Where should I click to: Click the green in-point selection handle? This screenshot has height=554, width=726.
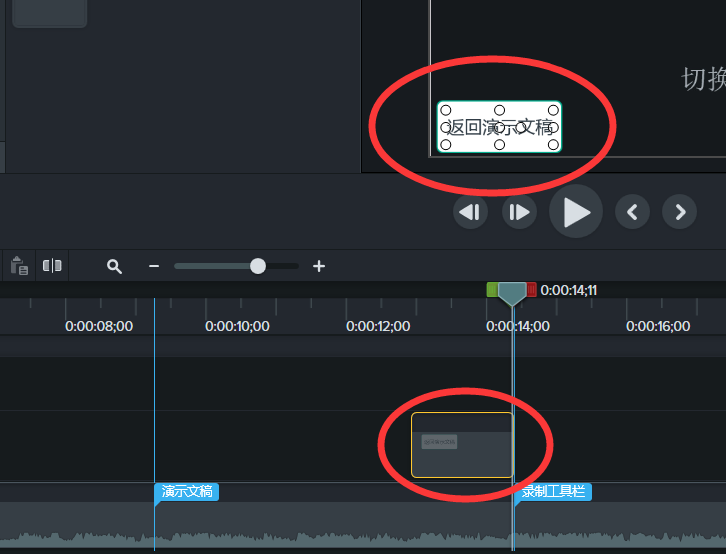tap(492, 290)
